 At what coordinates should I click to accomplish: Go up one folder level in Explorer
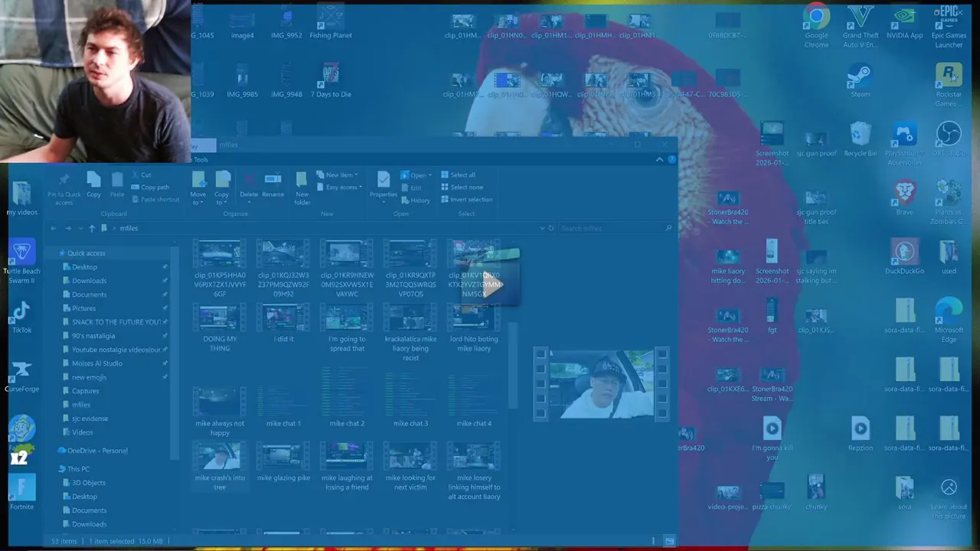click(x=92, y=228)
